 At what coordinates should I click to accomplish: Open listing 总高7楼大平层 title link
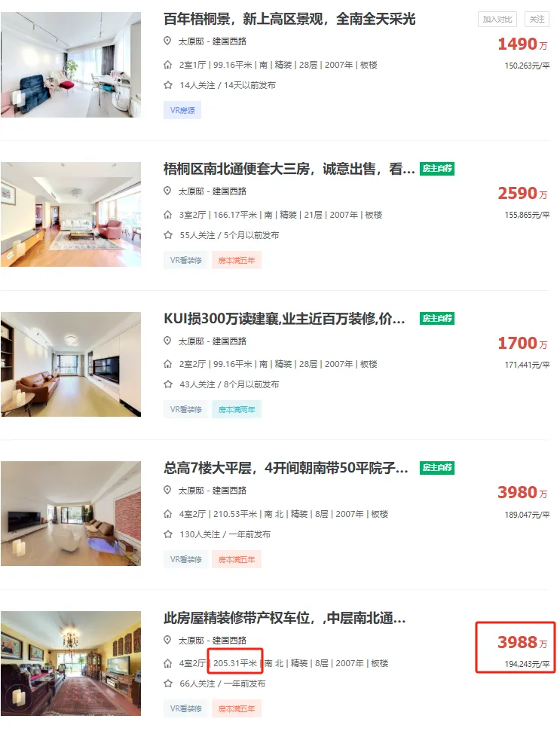pyautogui.click(x=286, y=467)
